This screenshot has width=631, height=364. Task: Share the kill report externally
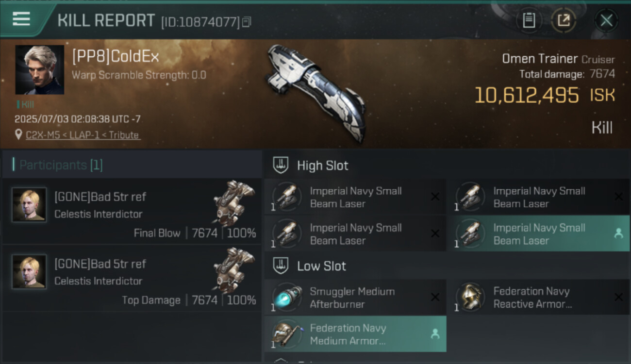[563, 20]
